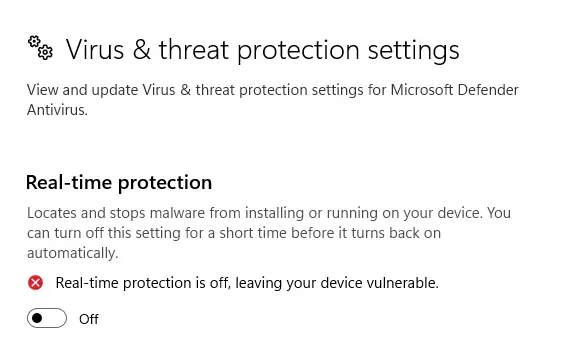Click the double-gear settings icon beside the title
This screenshot has width=573, height=362.
click(41, 48)
